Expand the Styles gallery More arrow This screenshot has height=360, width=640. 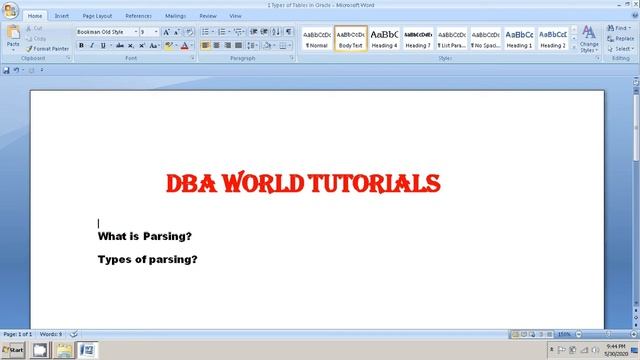pos(574,48)
